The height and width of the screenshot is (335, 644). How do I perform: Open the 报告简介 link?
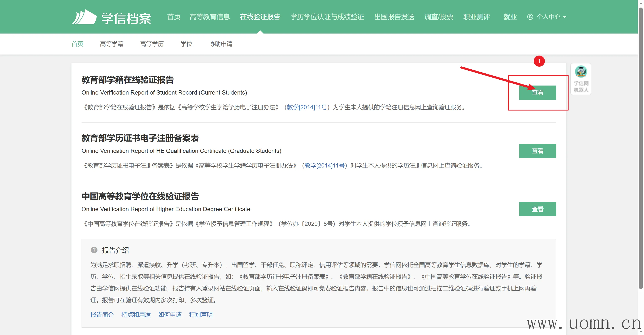(102, 314)
